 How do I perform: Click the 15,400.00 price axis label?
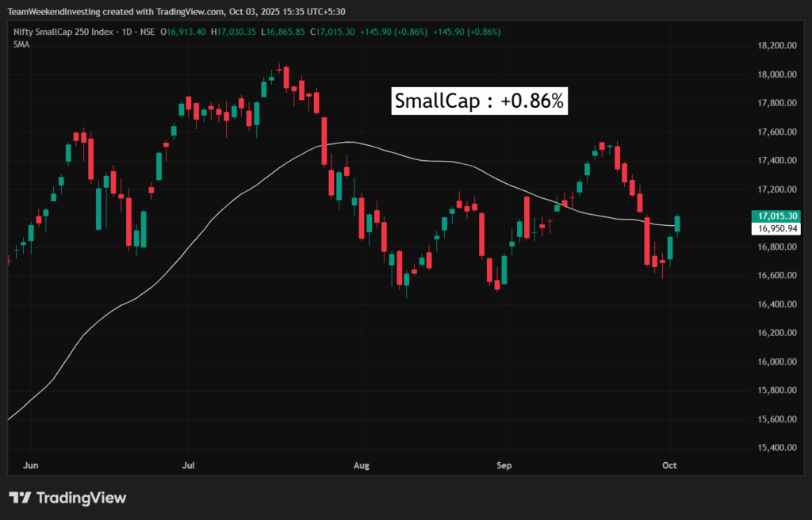777,448
